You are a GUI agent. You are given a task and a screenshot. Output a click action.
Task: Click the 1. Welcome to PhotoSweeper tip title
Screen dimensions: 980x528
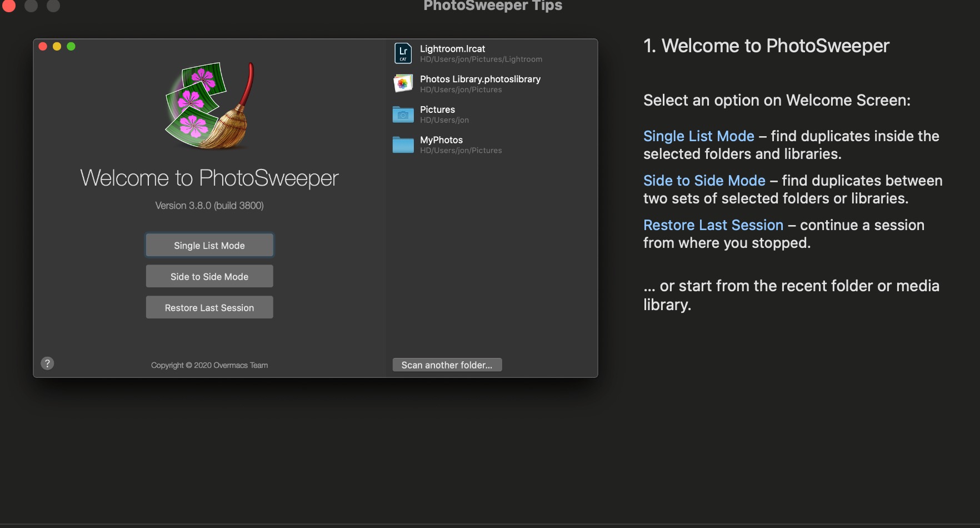pos(766,46)
